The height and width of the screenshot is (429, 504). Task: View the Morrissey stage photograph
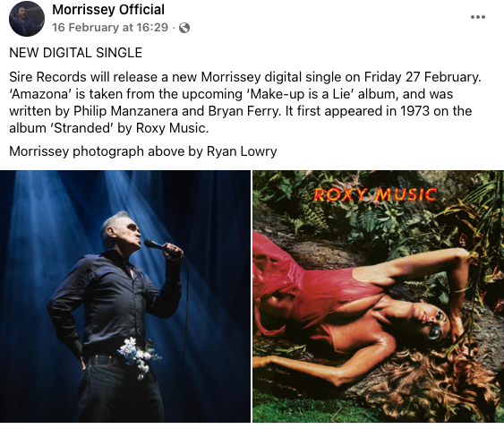pos(125,296)
